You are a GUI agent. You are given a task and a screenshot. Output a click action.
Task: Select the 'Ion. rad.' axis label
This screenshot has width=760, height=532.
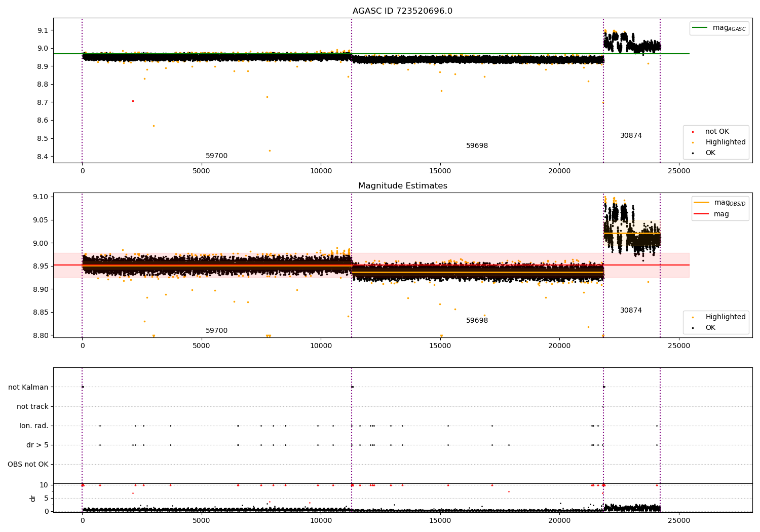click(x=34, y=426)
